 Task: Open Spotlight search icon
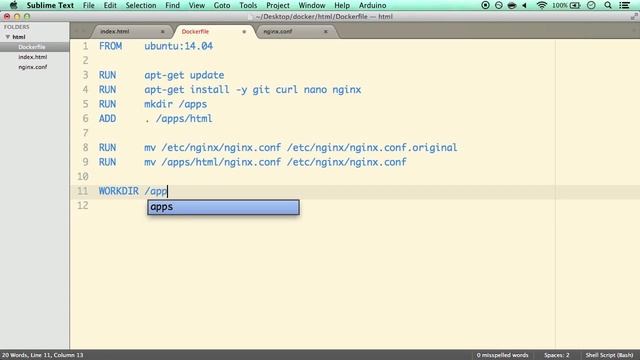[608, 5]
